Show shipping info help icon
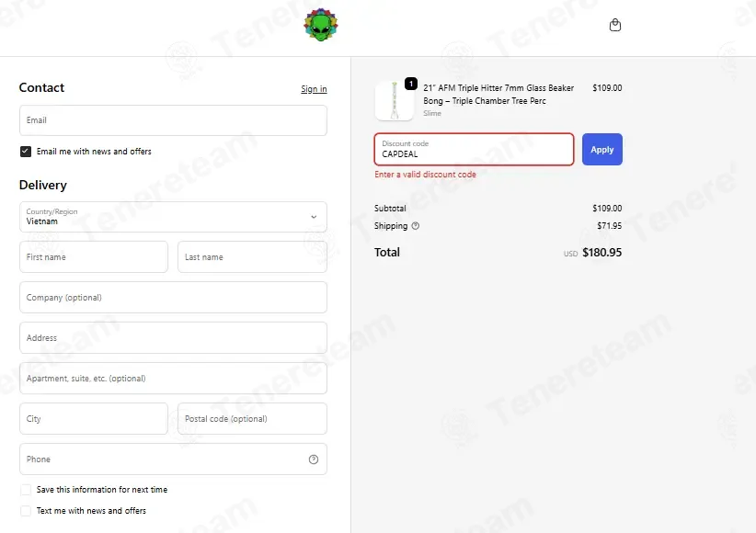Image resolution: width=756 pixels, height=533 pixels. click(x=415, y=225)
